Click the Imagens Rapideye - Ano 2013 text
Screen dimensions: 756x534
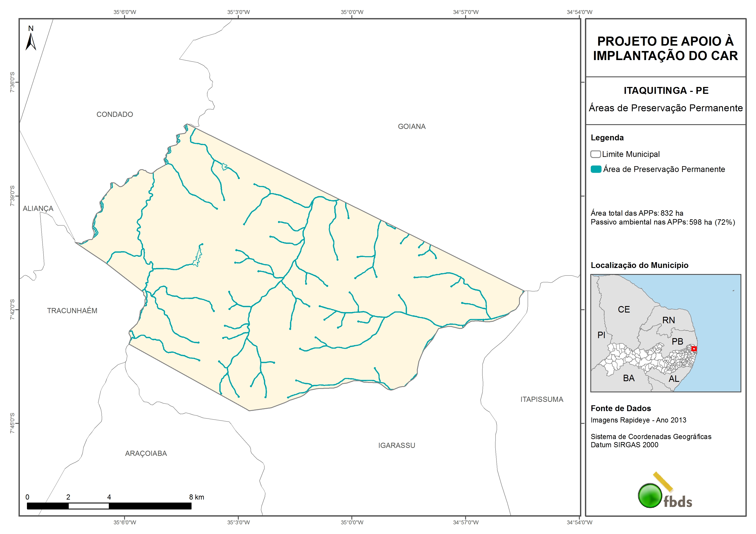[x=638, y=420]
